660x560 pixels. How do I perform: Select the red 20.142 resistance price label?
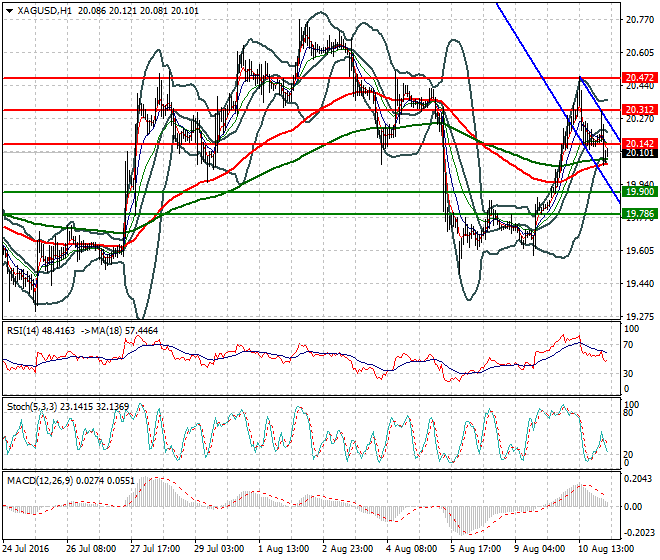pyautogui.click(x=640, y=144)
